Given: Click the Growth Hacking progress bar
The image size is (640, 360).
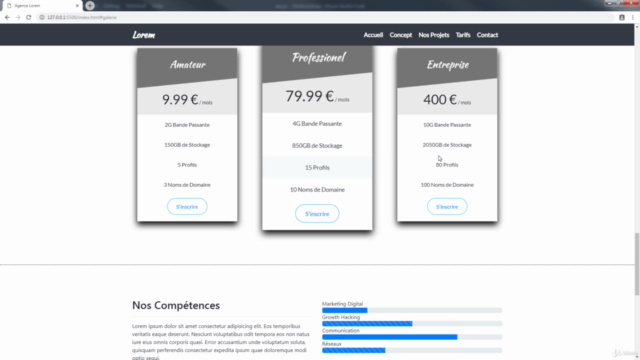Looking at the screenshot, I should tap(412, 324).
